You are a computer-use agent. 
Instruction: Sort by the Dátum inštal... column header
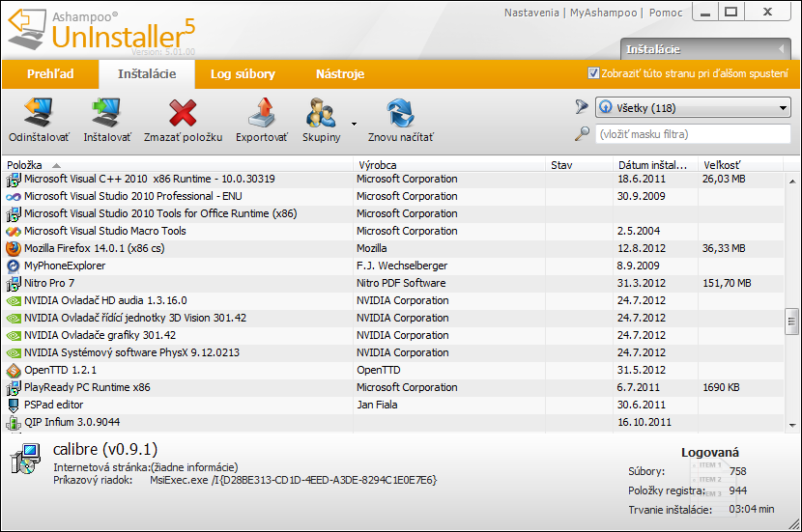pos(655,165)
